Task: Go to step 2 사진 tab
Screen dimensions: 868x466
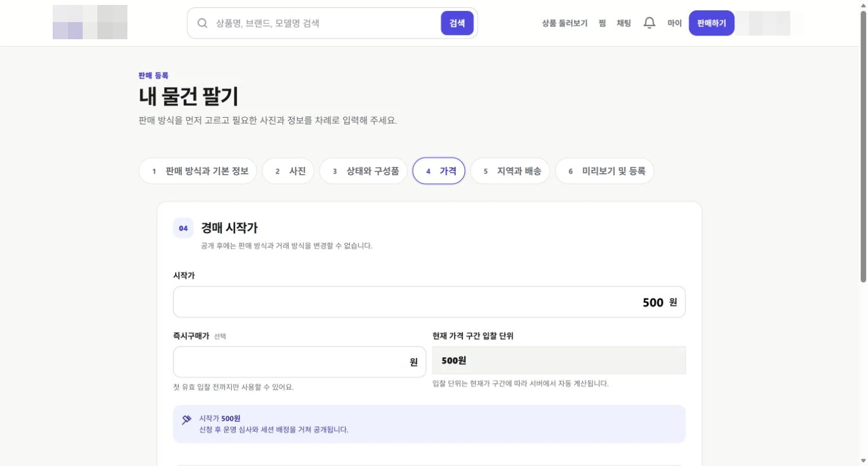Action: click(289, 171)
